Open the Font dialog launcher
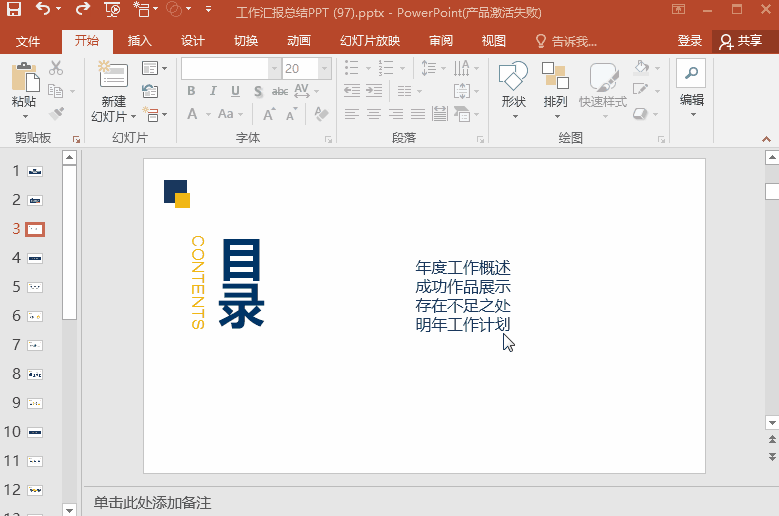 (328, 140)
